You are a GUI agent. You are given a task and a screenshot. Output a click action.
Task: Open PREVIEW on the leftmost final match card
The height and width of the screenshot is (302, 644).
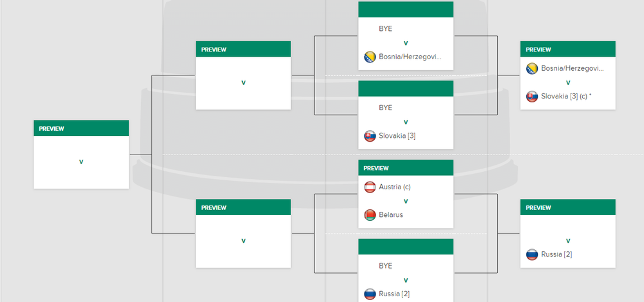click(x=52, y=129)
